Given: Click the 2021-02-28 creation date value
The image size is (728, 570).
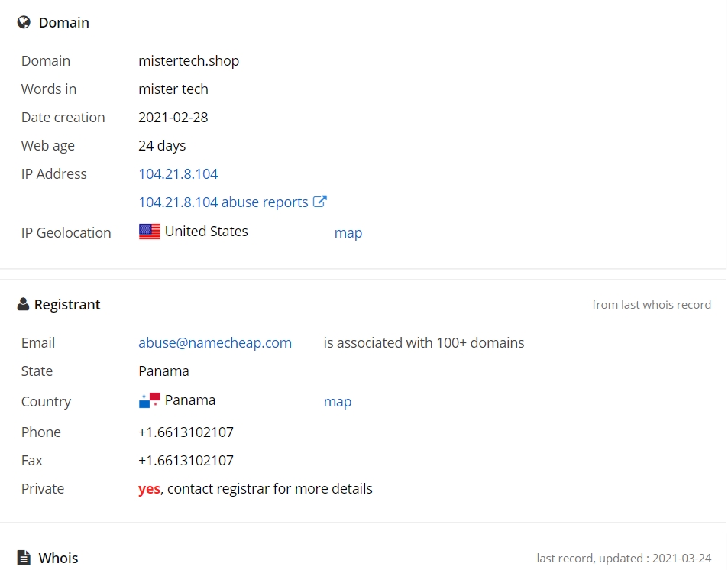Looking at the screenshot, I should 173,118.
